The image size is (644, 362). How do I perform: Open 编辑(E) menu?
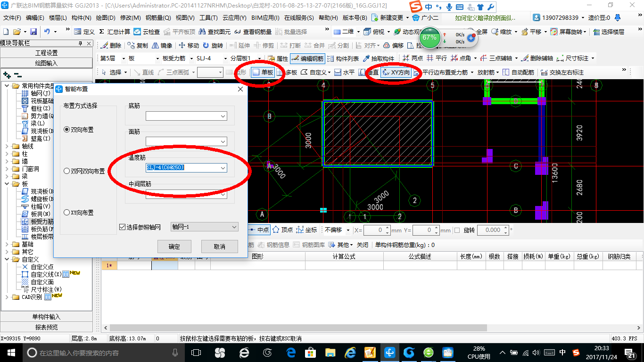point(35,18)
